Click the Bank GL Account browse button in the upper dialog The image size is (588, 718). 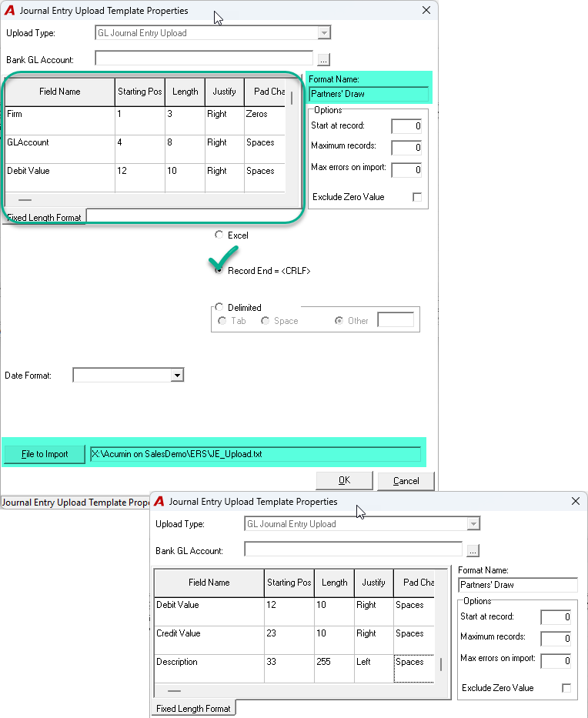coord(324,59)
